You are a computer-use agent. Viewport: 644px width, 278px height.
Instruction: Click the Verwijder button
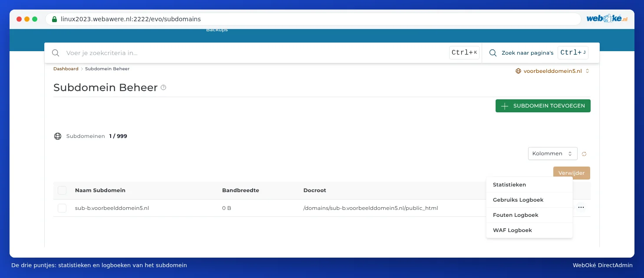pyautogui.click(x=572, y=173)
